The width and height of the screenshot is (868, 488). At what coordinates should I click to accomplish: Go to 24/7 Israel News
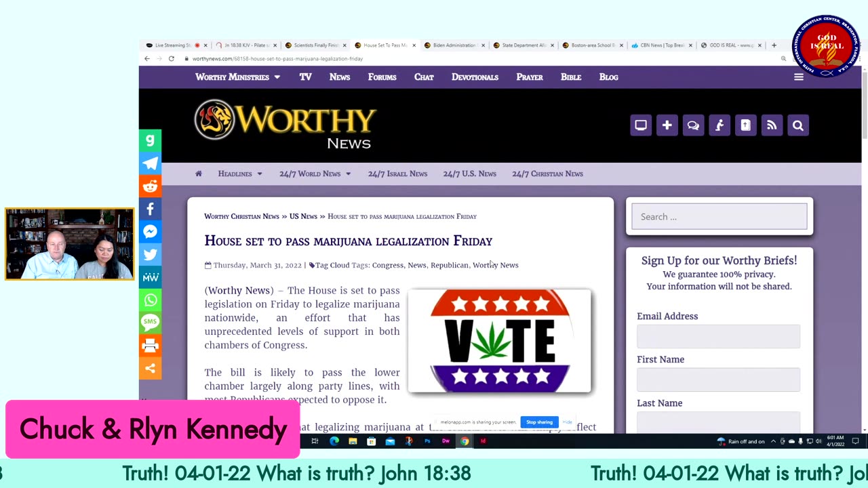click(397, 174)
